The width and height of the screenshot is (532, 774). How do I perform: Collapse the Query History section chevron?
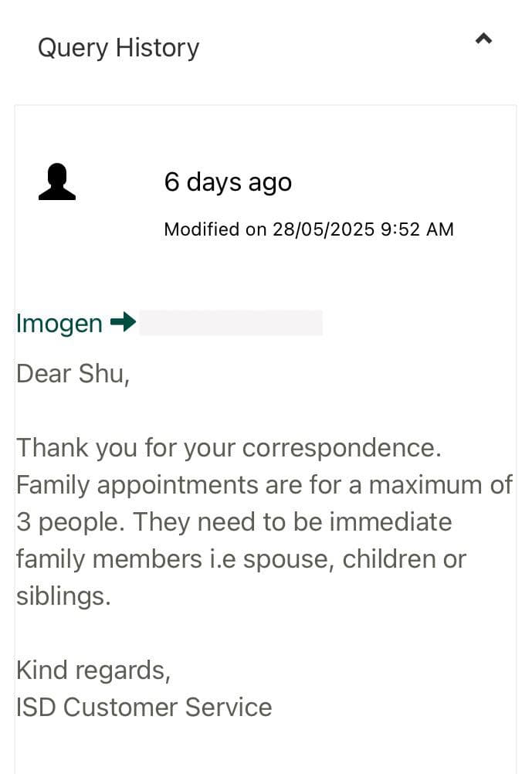tap(483, 39)
